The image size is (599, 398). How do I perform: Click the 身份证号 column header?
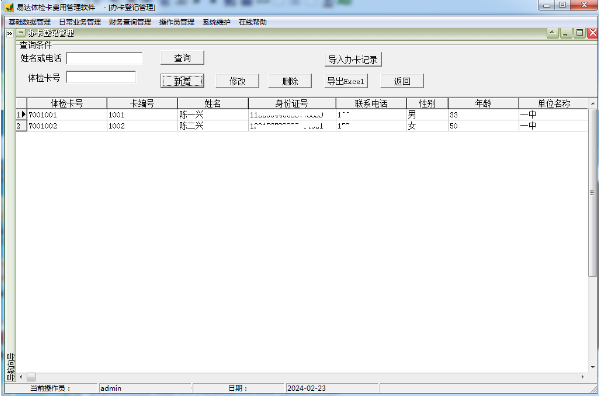point(292,103)
